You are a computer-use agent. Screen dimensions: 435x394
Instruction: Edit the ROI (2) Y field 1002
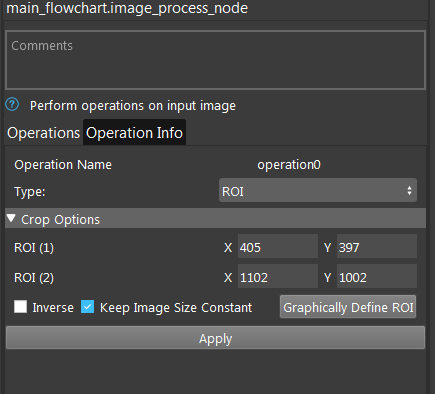(x=377, y=276)
